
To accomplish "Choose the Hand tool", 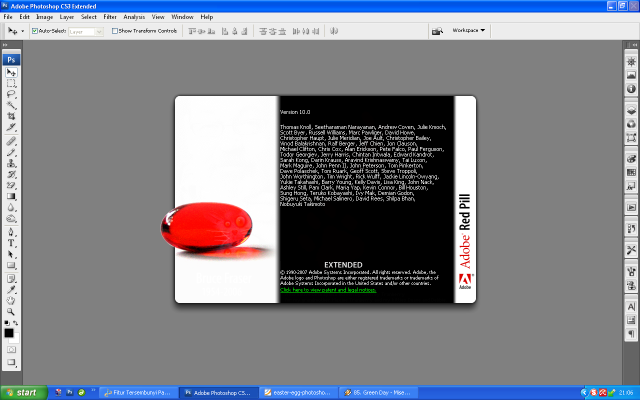I will point(11,301).
